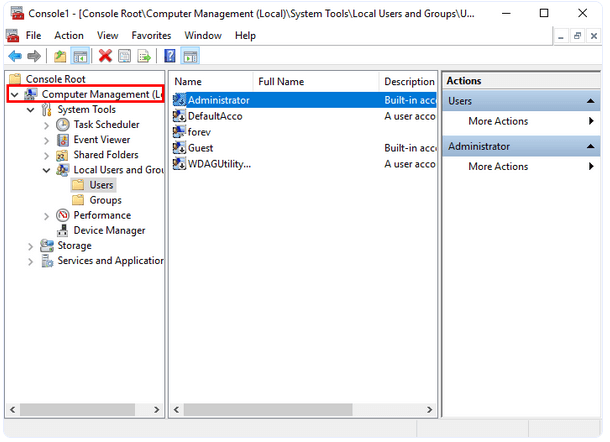Viewport: 610px width, 442px height.
Task: Select the Groups folder
Action: [105, 200]
